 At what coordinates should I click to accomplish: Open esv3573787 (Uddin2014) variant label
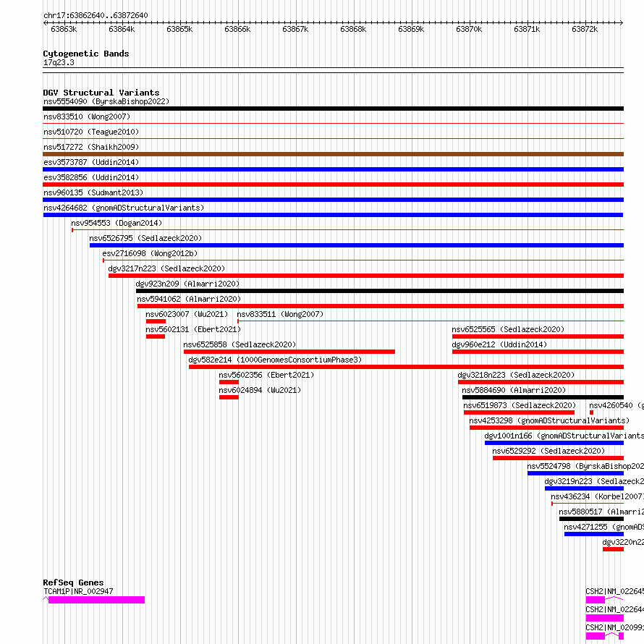91,162
